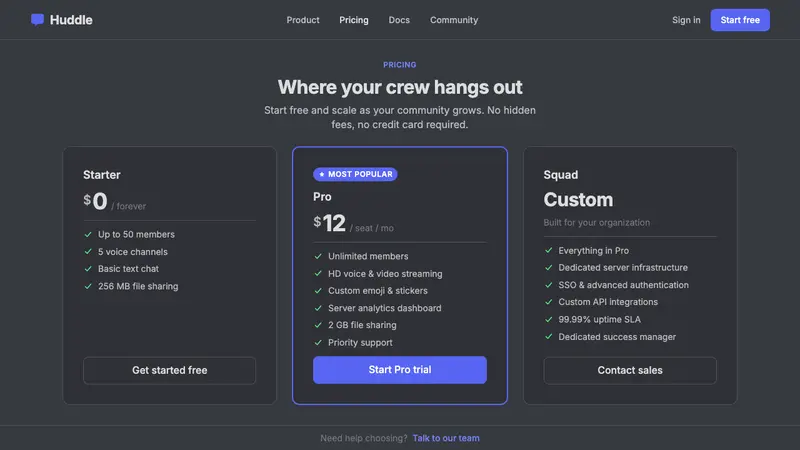800x450 pixels.
Task: Click checkmark beside Dedicated success manager
Action: point(548,337)
